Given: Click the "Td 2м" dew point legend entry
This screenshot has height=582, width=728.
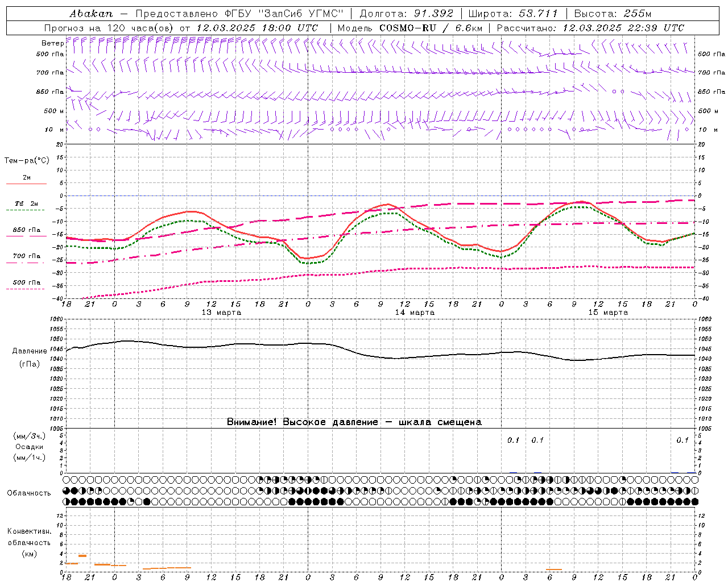Looking at the screenshot, I should click(x=27, y=204).
